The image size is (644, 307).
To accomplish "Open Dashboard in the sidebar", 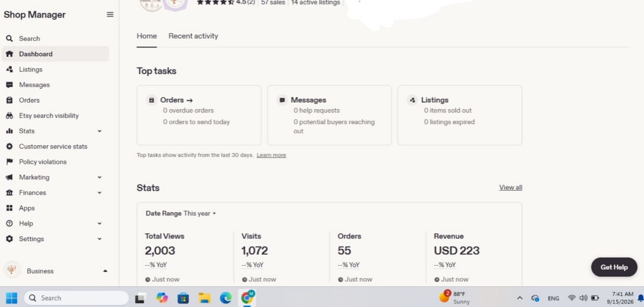I will [x=55, y=54].
